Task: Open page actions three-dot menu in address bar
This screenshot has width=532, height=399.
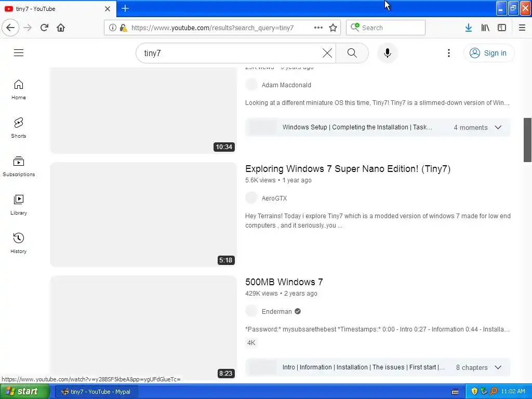Action: [318, 28]
